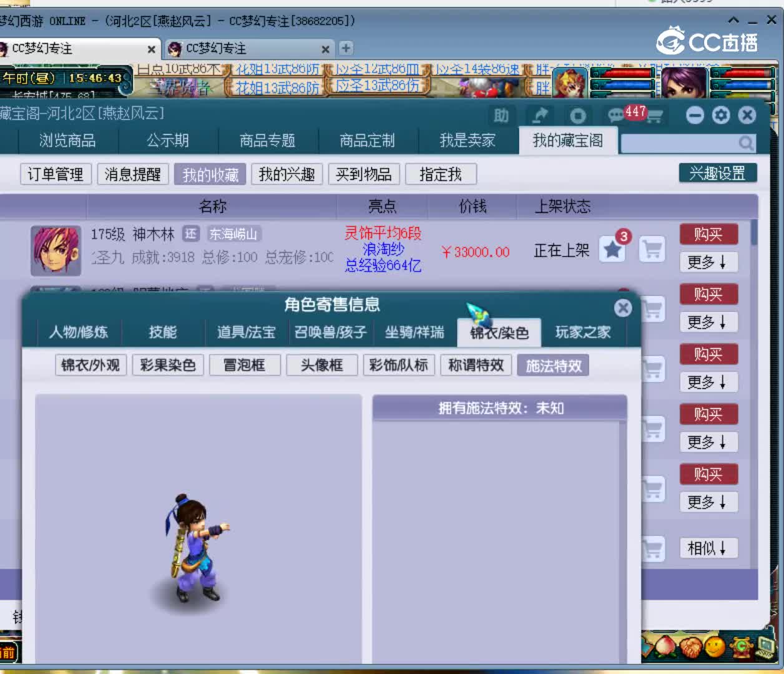Click the smiley face icon in bottom bar
Image resolution: width=784 pixels, height=674 pixels.
[x=715, y=647]
